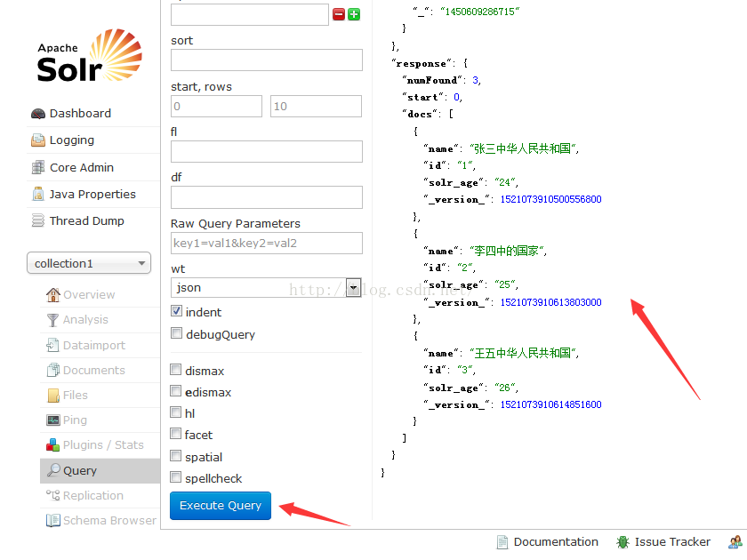Viewport: 747px width, 560px height.
Task: Click the Raw Query Parameters field
Action: [267, 243]
